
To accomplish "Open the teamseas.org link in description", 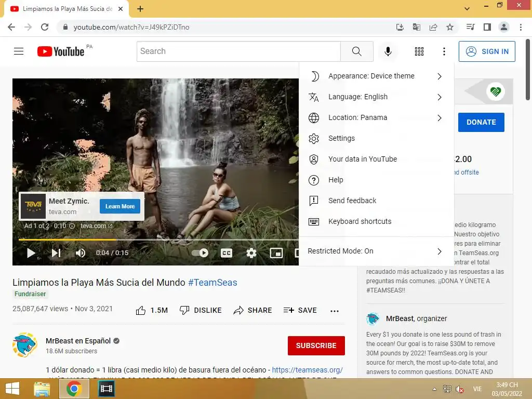I will (308, 370).
